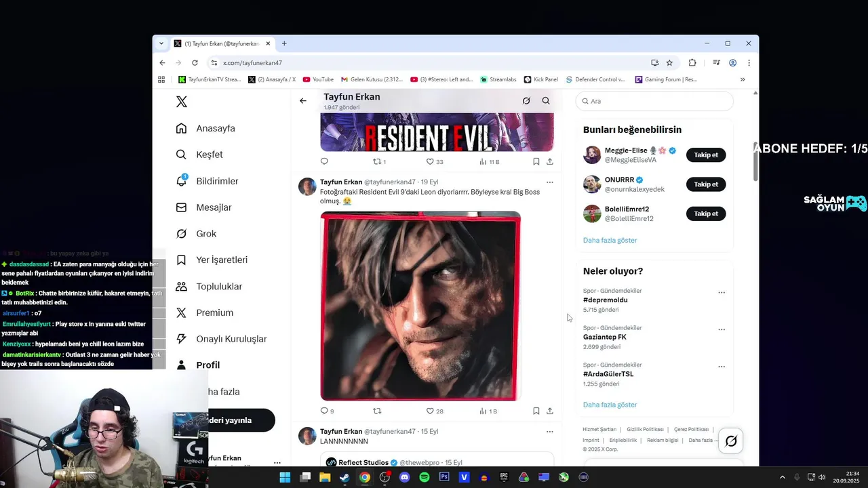Open floating Grok button at bottom right
Image resolution: width=868 pixels, height=488 pixels.
731,441
